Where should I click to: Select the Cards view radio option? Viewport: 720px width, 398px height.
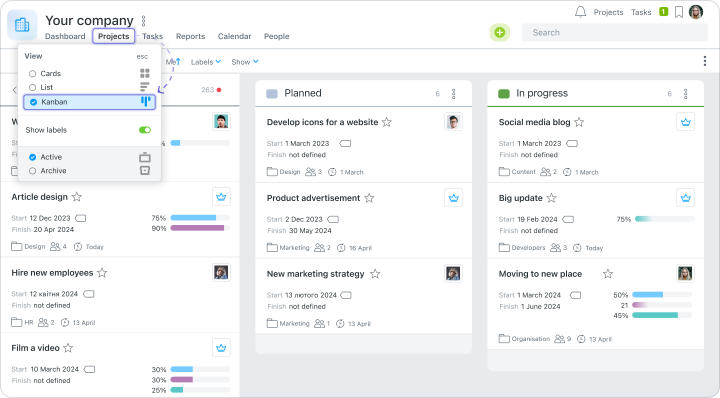(x=32, y=73)
